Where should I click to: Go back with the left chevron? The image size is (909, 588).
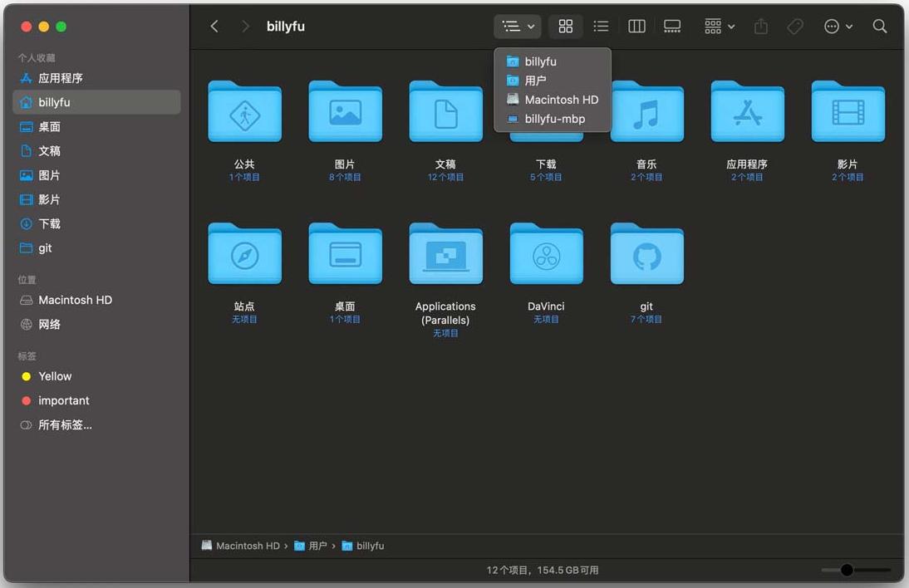tap(214, 27)
